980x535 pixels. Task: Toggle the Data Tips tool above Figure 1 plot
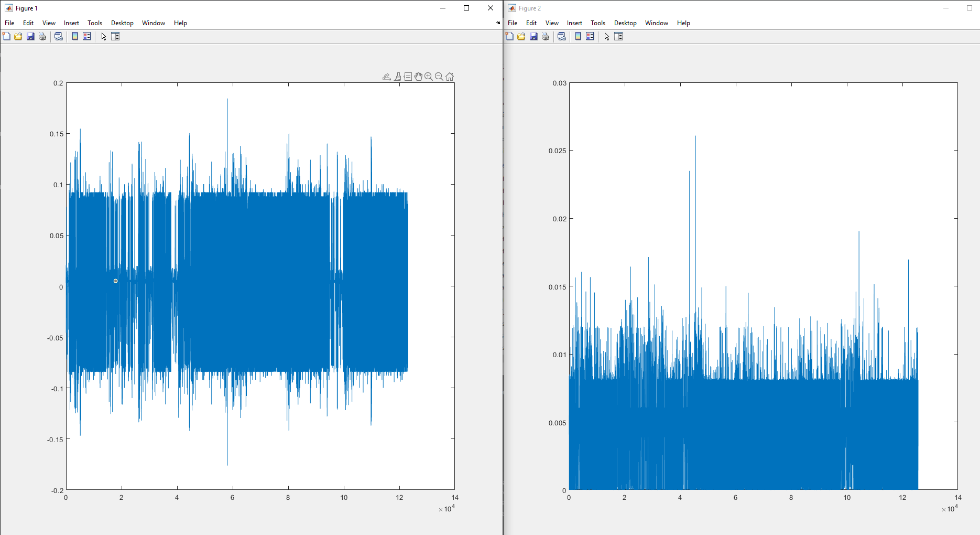pos(408,77)
